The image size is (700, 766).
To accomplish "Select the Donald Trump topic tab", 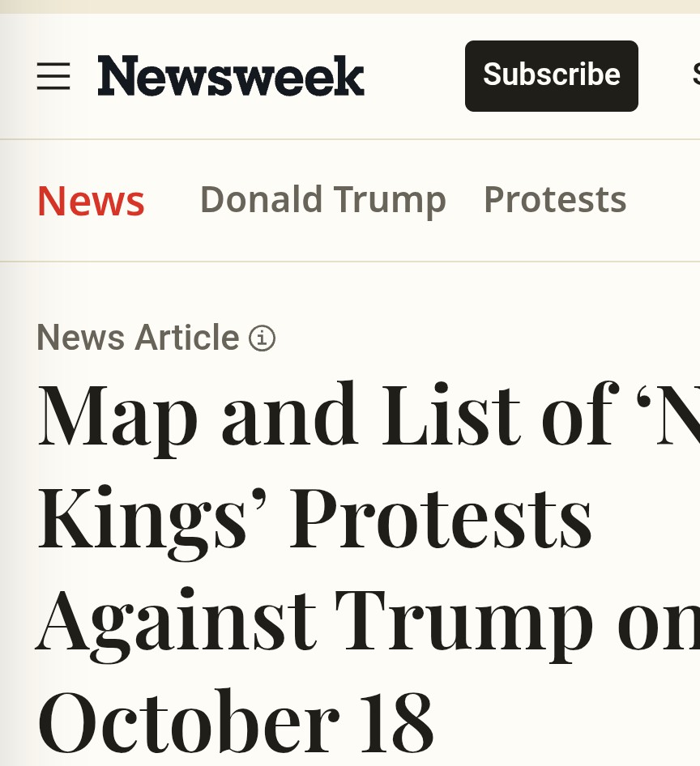I will tap(322, 200).
